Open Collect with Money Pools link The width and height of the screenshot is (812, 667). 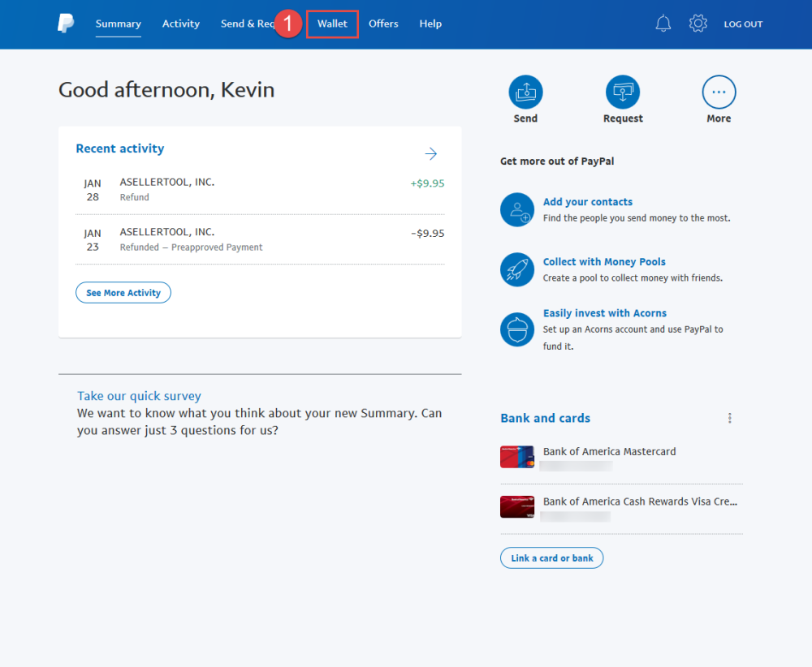click(x=604, y=262)
